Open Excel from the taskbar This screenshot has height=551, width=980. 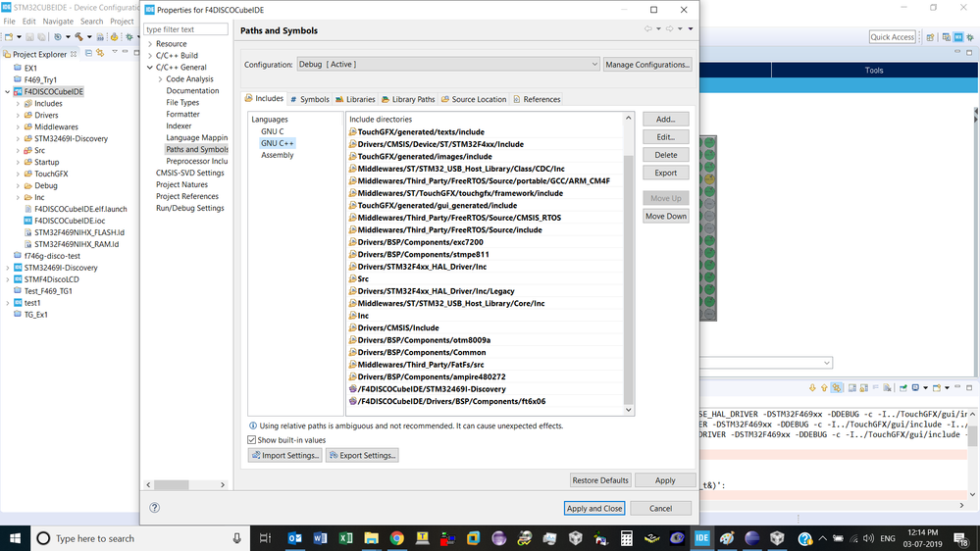pyautogui.click(x=345, y=538)
